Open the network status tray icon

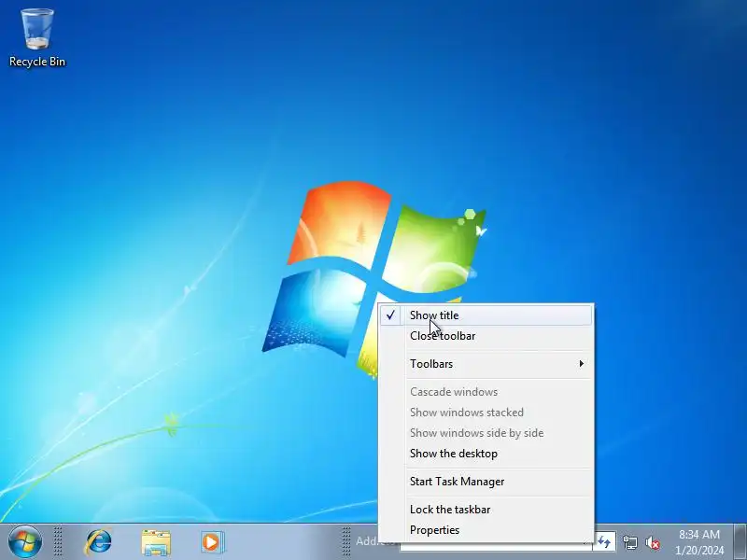[630, 542]
